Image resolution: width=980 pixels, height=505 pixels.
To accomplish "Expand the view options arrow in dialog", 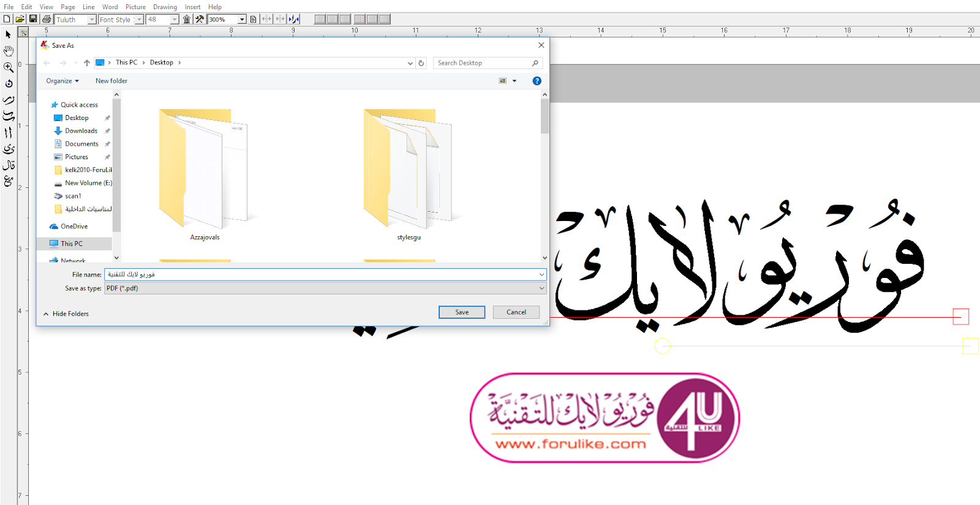I will coord(514,81).
